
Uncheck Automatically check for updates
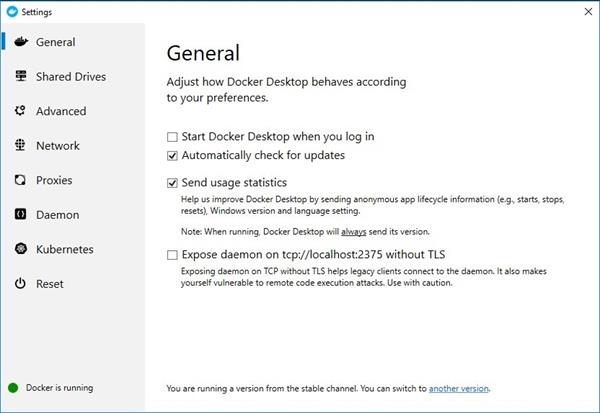pyautogui.click(x=173, y=156)
